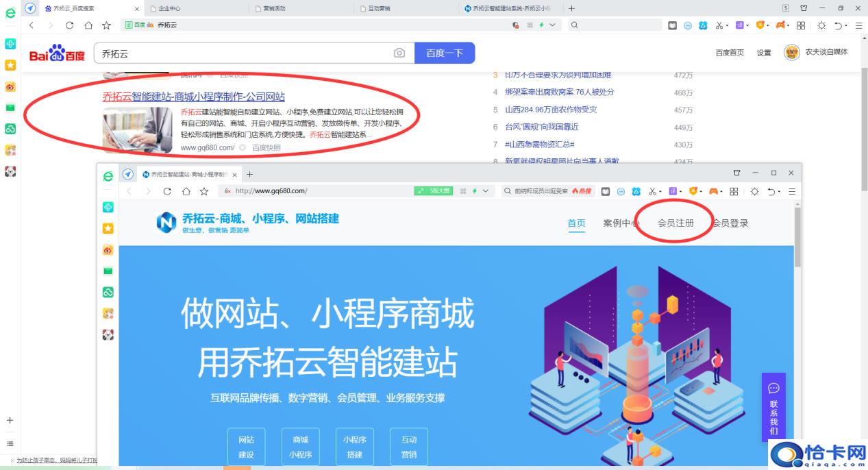868x470 pixels.
Task: Open the browser hamburger menu
Action: [x=859, y=25]
